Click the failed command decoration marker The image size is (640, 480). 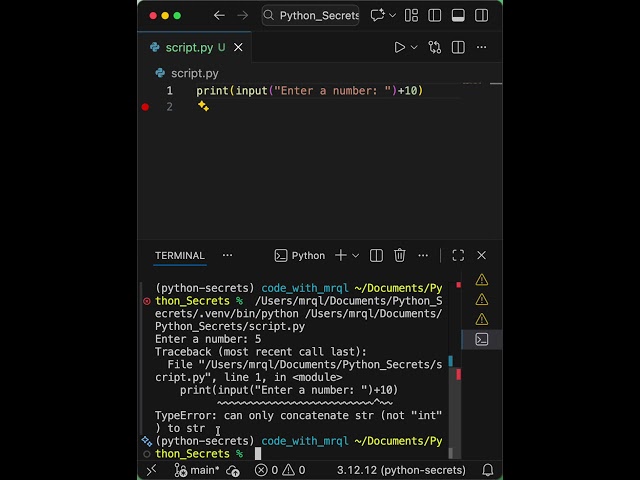point(147,301)
